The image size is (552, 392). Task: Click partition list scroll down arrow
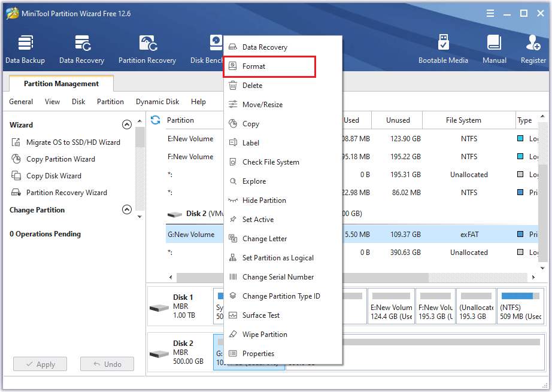(542, 268)
